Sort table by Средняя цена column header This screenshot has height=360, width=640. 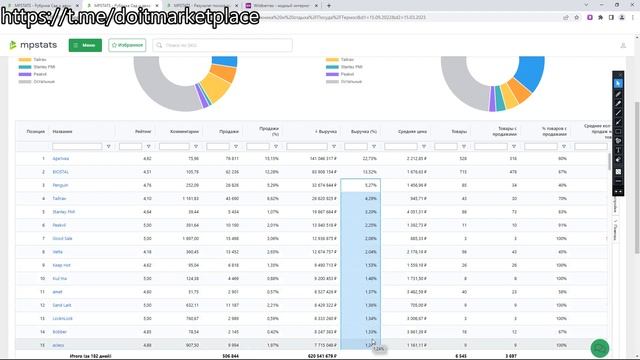(x=412, y=131)
